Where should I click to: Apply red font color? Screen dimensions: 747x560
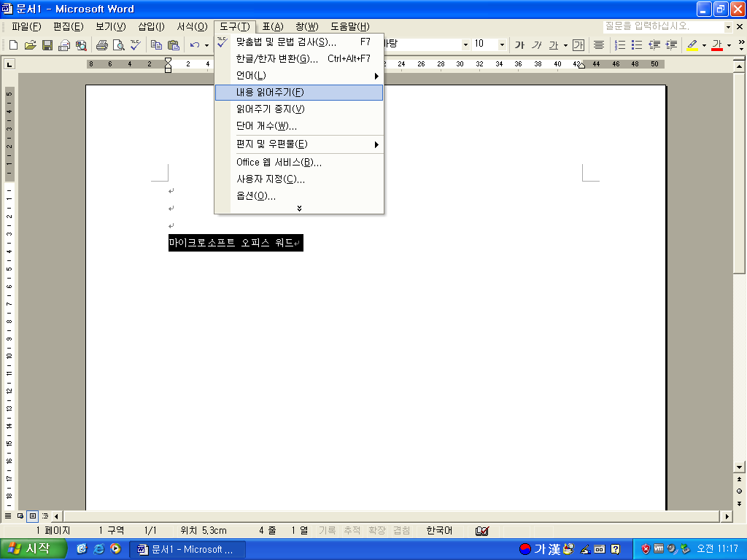(717, 45)
